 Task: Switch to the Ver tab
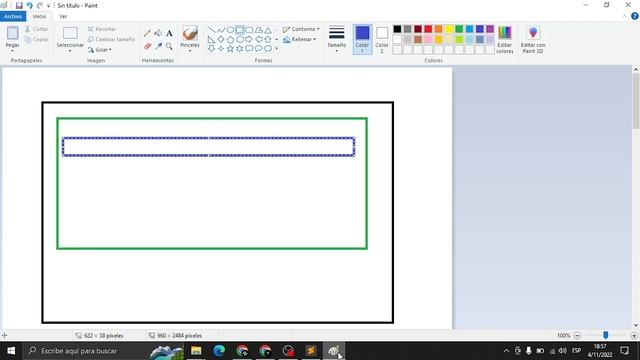tap(63, 16)
